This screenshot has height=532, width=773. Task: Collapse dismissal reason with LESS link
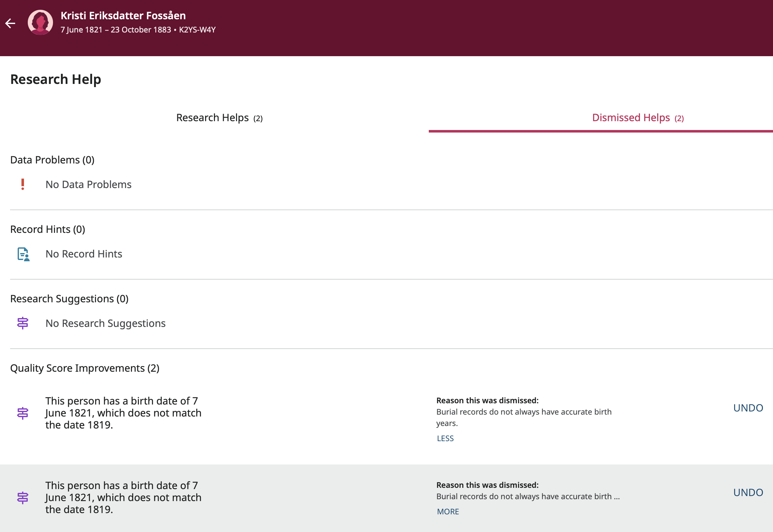pos(445,438)
